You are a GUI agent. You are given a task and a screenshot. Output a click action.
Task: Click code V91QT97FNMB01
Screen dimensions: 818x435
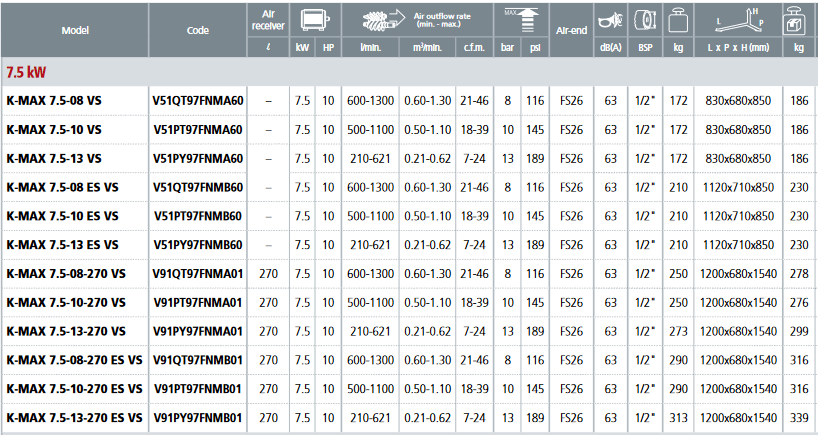pyautogui.click(x=198, y=360)
